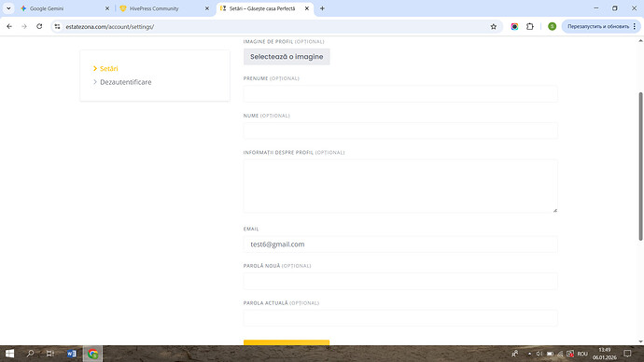644x362 pixels.
Task: Go back to the previous page
Action: [x=9, y=26]
